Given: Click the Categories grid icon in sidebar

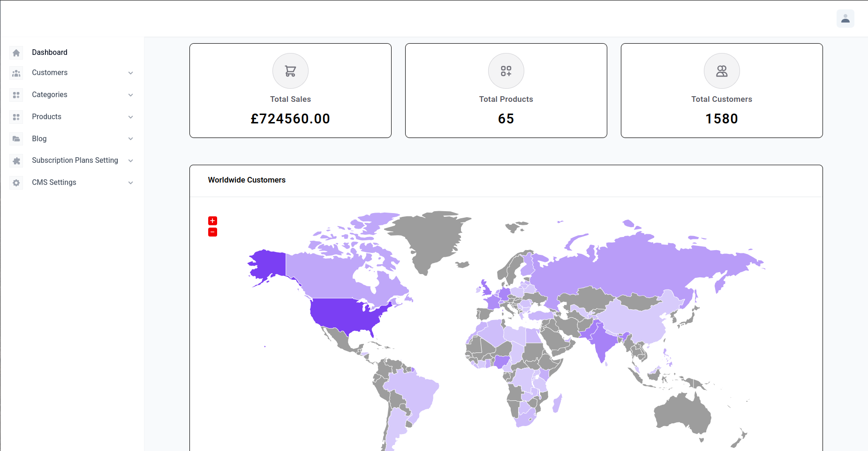Looking at the screenshot, I should coord(16,95).
